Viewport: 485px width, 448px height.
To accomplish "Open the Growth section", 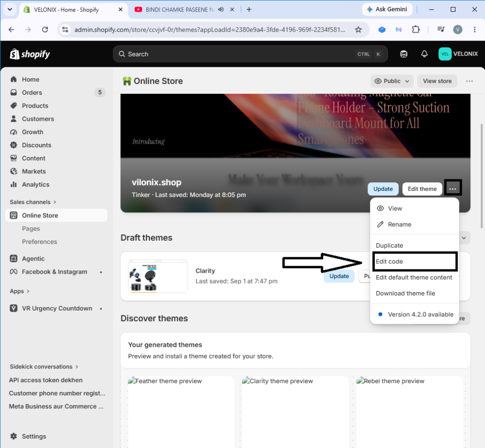I will 33,132.
